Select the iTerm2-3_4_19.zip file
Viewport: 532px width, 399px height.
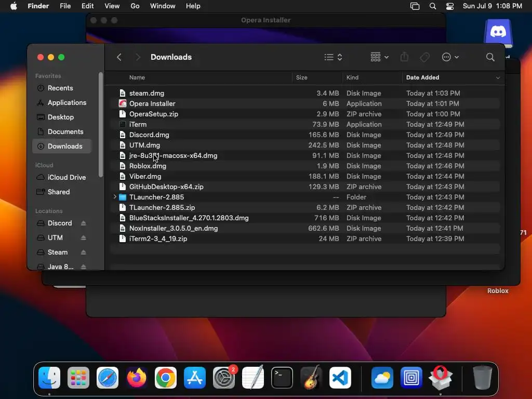coord(304,239)
